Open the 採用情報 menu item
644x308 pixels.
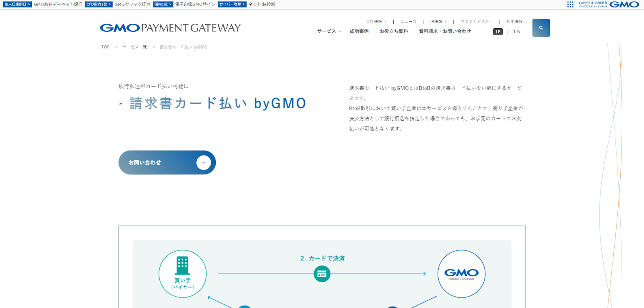(514, 22)
